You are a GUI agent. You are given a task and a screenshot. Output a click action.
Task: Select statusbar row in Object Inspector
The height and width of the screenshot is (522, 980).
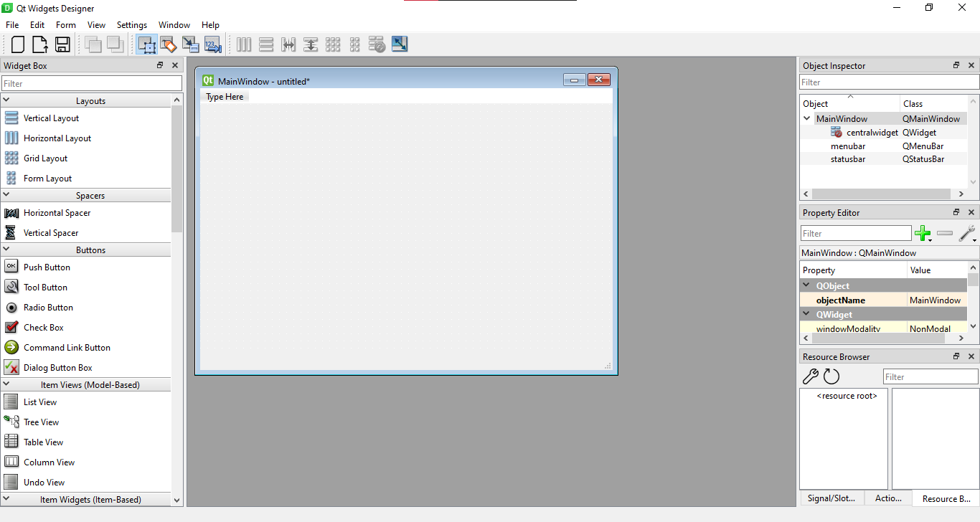tap(883, 159)
